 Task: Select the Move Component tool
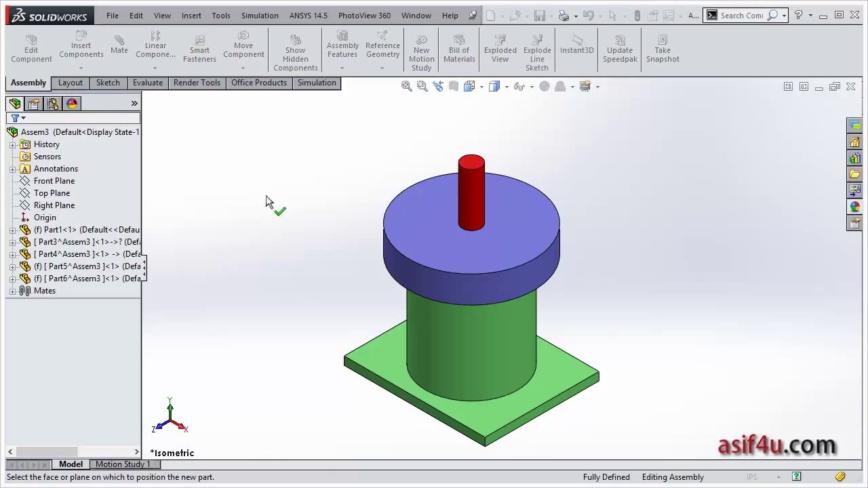(x=243, y=45)
